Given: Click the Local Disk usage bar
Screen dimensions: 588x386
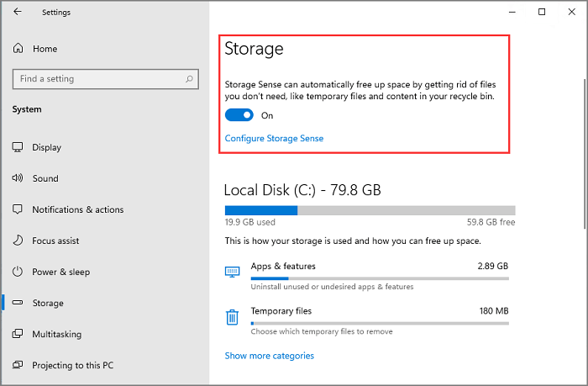Looking at the screenshot, I should 370,210.
